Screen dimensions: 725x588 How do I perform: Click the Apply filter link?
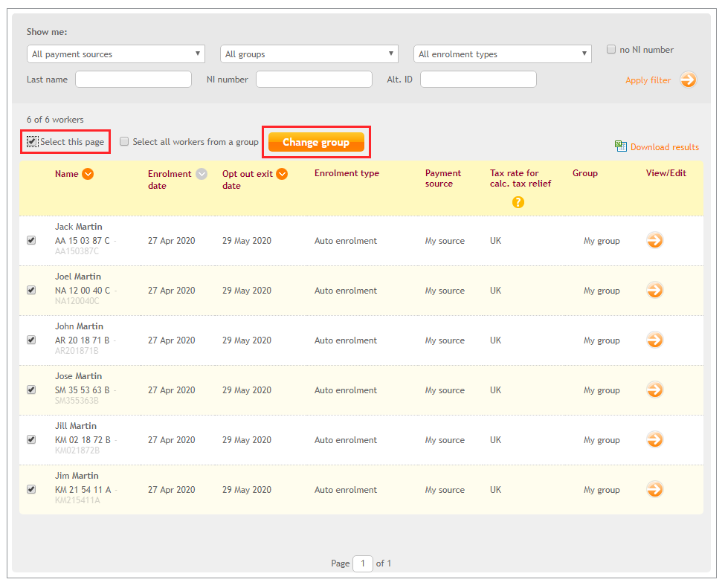[648, 80]
